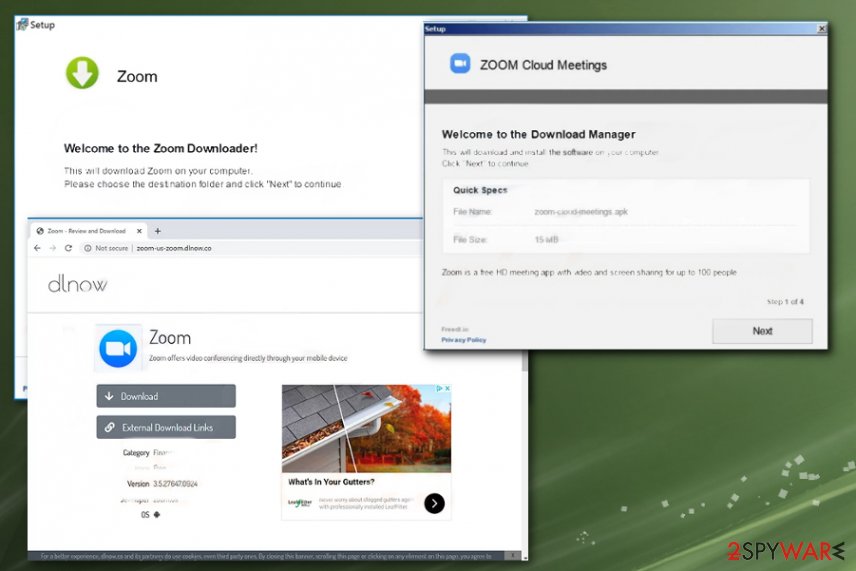Image resolution: width=856 pixels, height=571 pixels.
Task: Click the Not secure site info icon
Action: click(87, 248)
